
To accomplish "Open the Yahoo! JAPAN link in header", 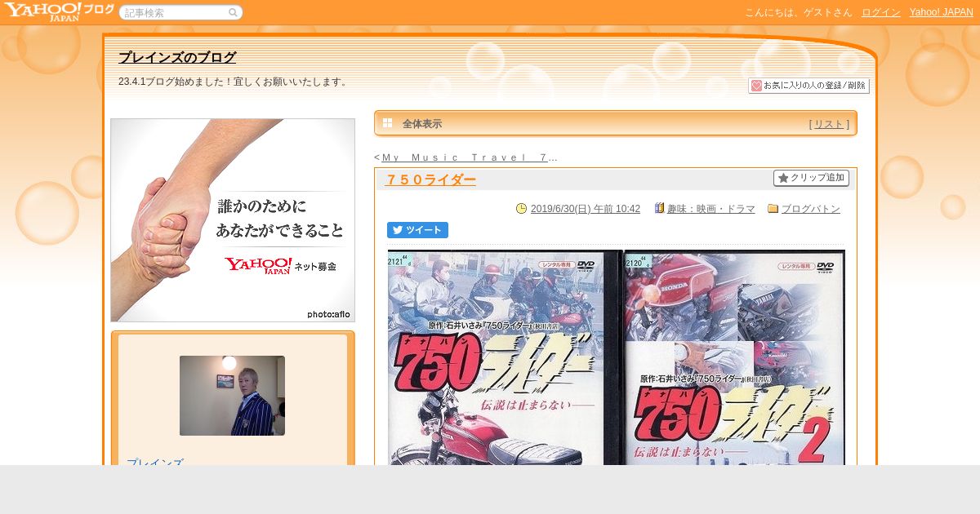I will [941, 12].
